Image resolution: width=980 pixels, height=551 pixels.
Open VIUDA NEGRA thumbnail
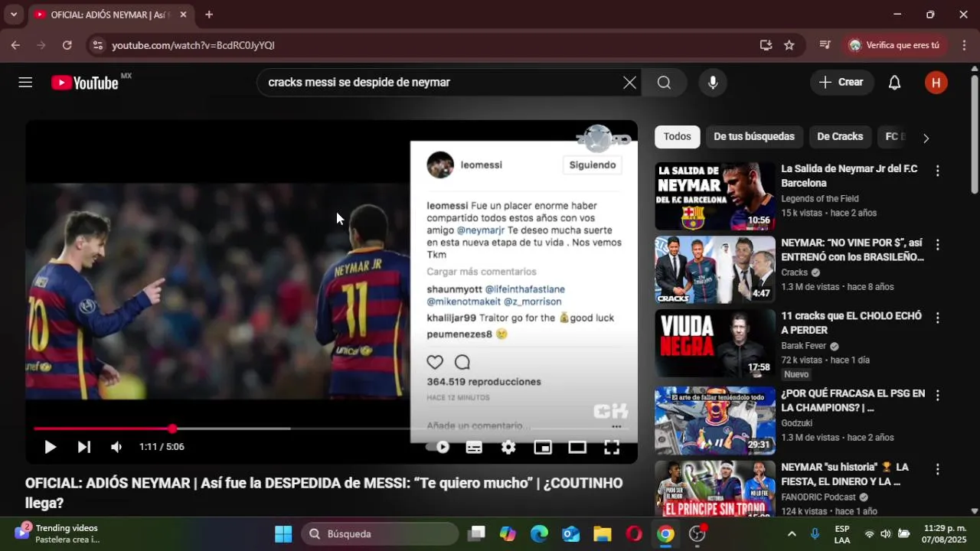click(x=715, y=344)
